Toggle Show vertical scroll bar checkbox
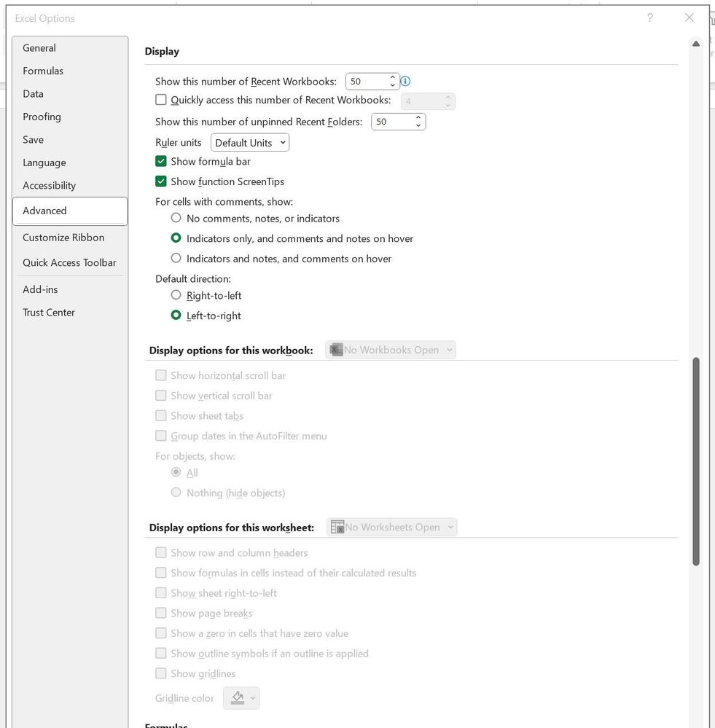 click(160, 395)
